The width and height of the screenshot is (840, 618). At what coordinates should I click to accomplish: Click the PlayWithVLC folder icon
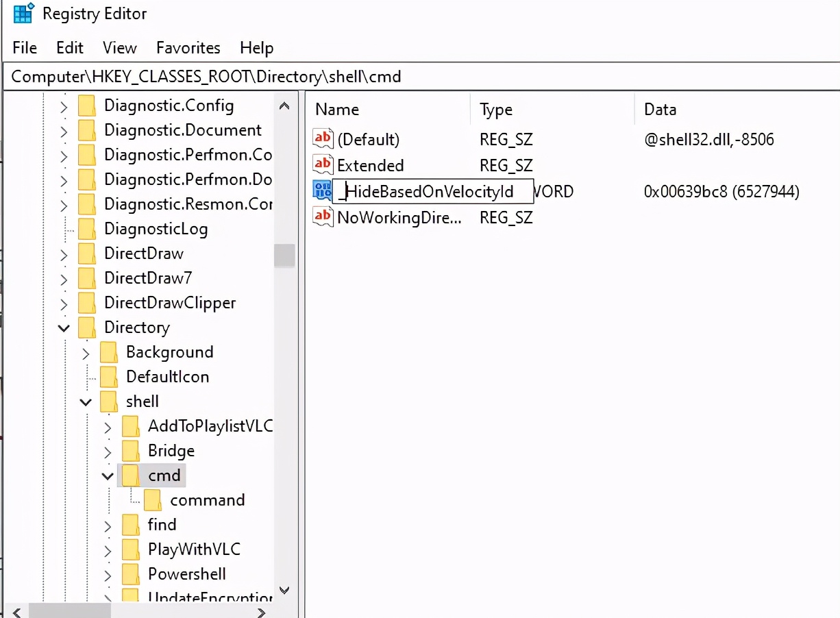point(131,549)
